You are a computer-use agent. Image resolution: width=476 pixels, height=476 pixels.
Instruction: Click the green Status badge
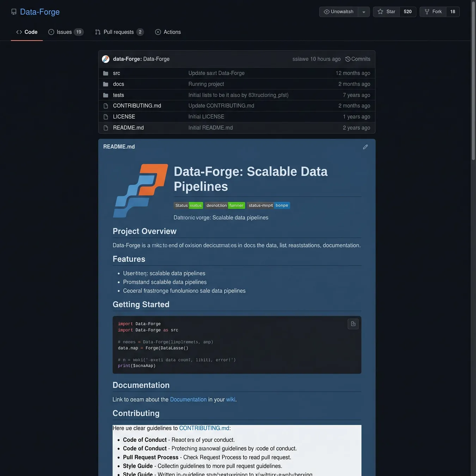pyautogui.click(x=189, y=206)
